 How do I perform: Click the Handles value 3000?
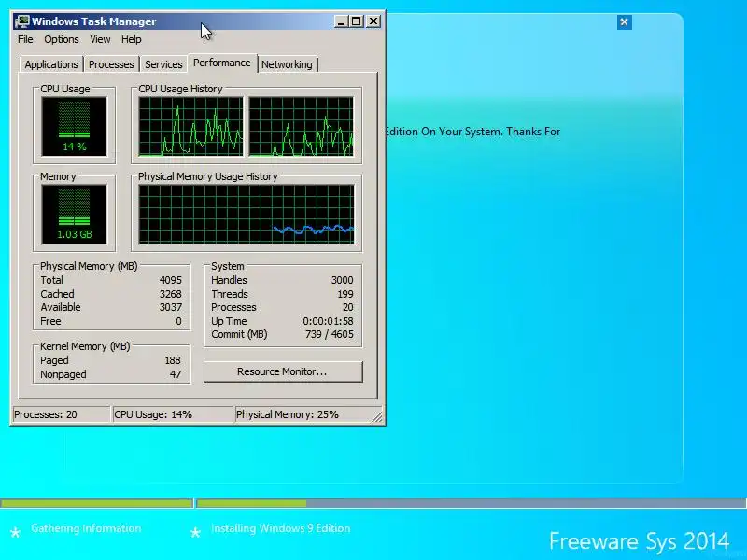pos(342,280)
